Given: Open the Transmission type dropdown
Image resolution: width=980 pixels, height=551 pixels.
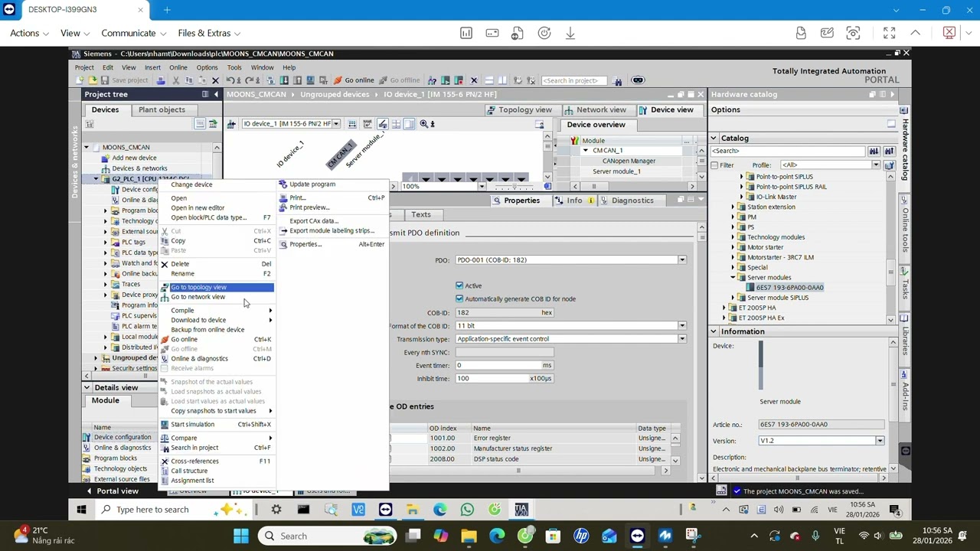Looking at the screenshot, I should pos(681,339).
